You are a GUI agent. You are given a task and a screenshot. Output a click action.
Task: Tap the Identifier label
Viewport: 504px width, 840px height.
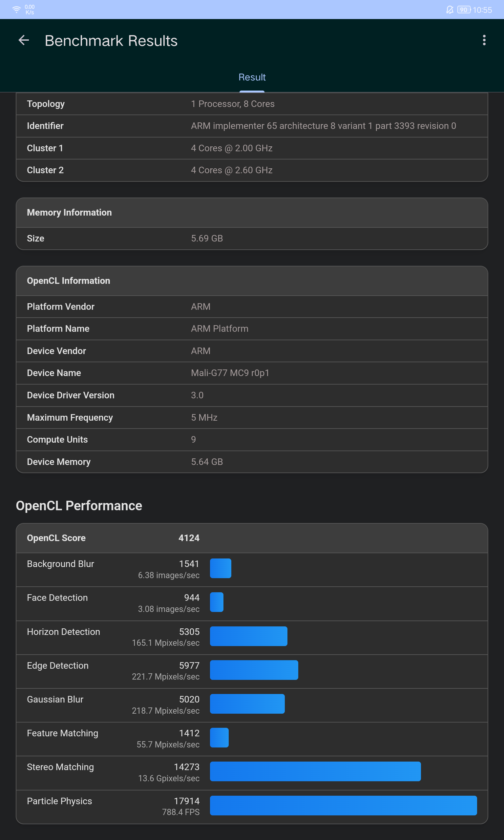pos(45,126)
